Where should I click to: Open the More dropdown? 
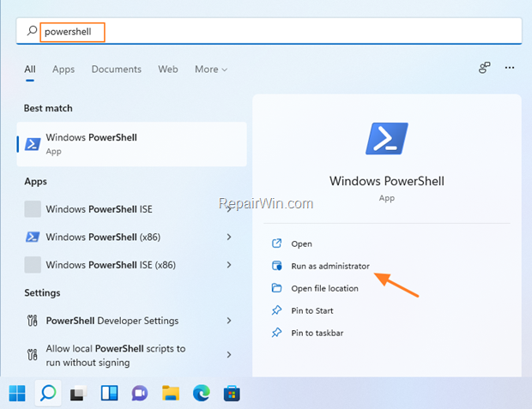[x=211, y=69]
